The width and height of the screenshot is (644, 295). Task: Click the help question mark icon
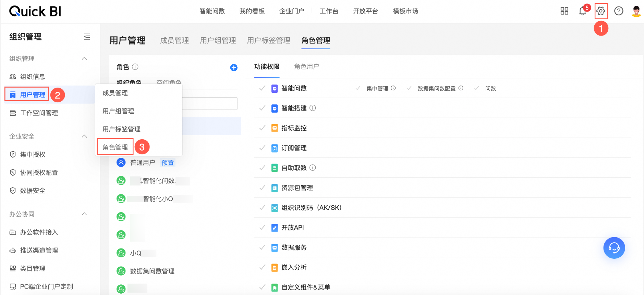click(x=619, y=11)
